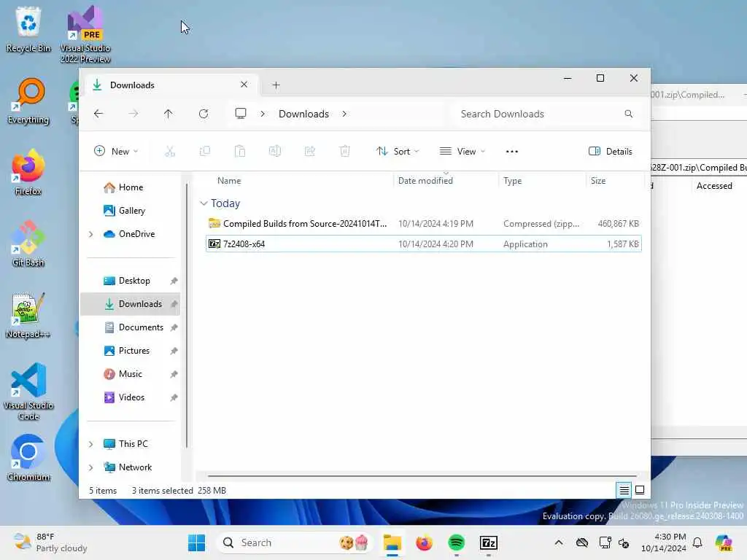Click the Rename toolbar icon
This screenshot has height=560, width=747.
pyautogui.click(x=275, y=152)
